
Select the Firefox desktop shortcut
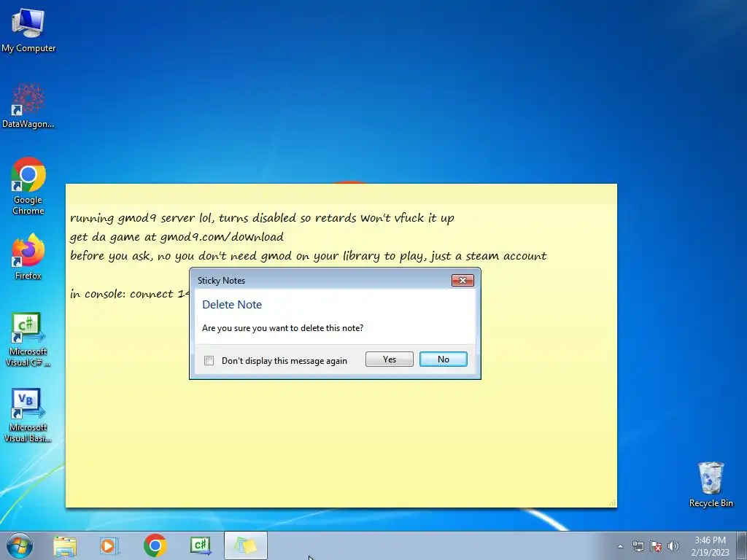tap(28, 256)
